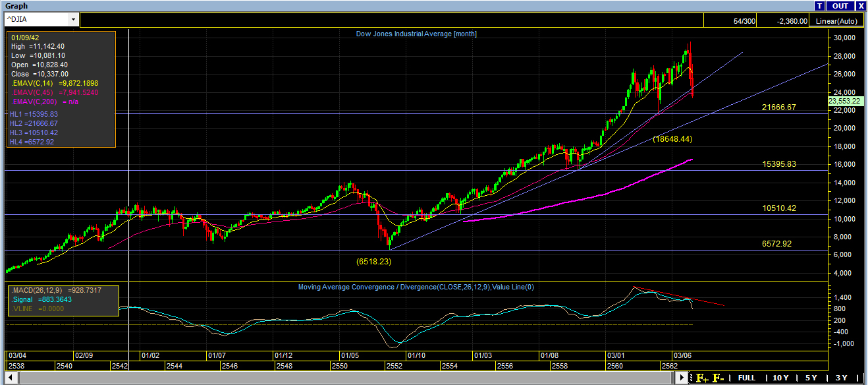Click the Close =10,337.00 legend value

coord(39,74)
